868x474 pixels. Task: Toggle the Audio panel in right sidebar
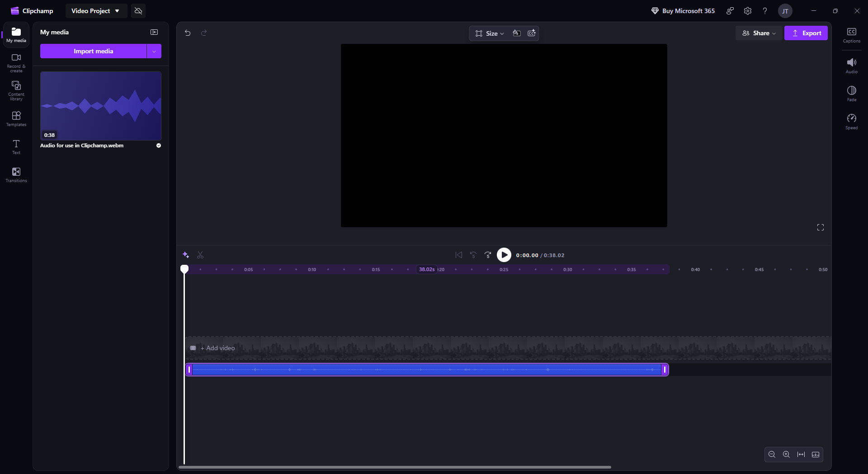coord(851,65)
